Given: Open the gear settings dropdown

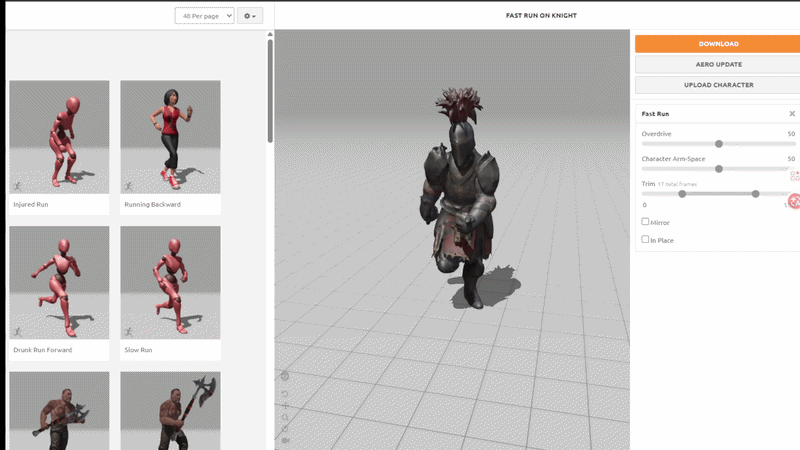Looking at the screenshot, I should coord(250,16).
